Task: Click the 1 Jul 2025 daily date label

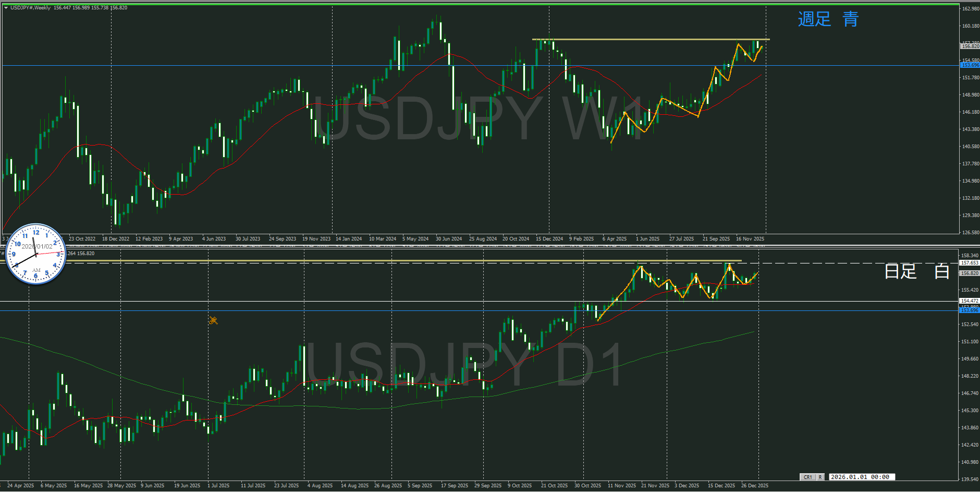Action: point(218,486)
